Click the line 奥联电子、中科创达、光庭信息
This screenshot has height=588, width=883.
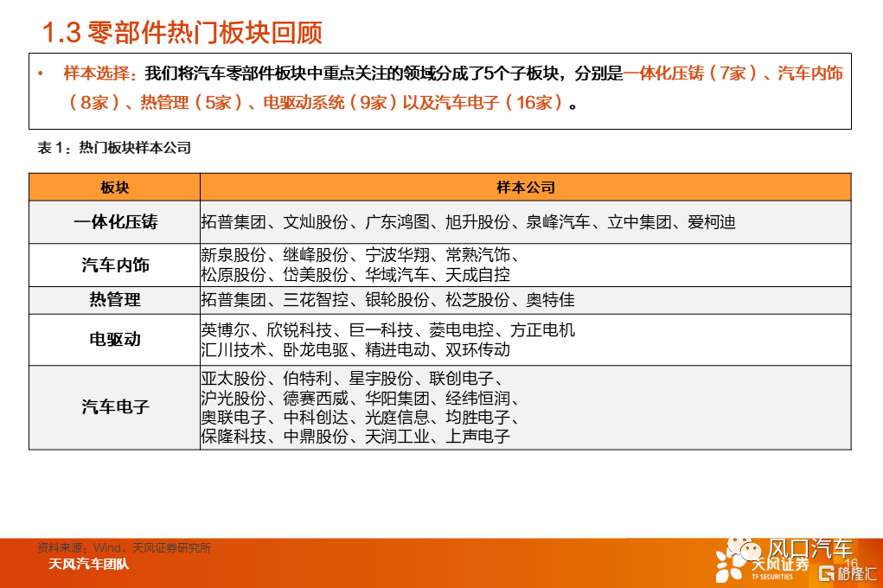point(360,418)
